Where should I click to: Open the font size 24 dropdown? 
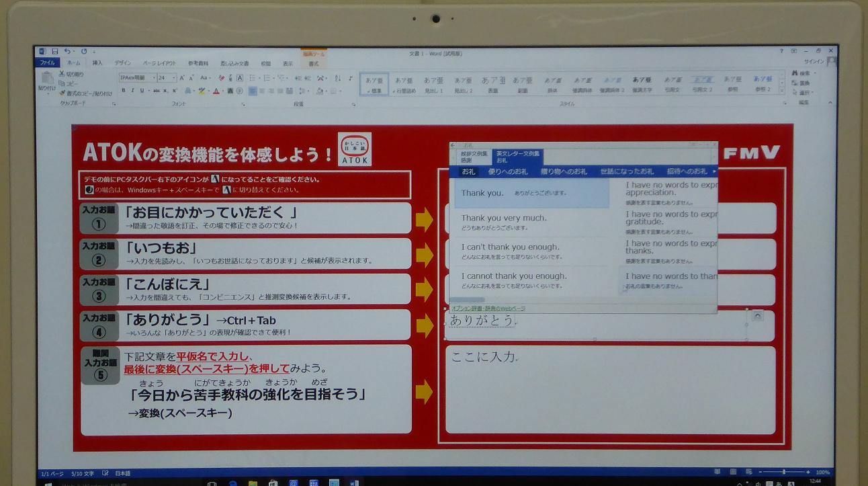(x=174, y=78)
